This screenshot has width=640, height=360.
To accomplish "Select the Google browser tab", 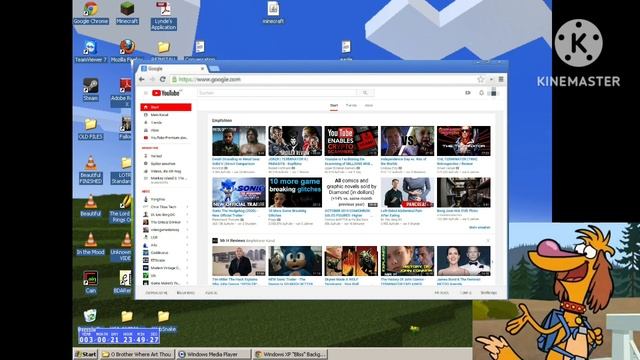I will 172,69.
